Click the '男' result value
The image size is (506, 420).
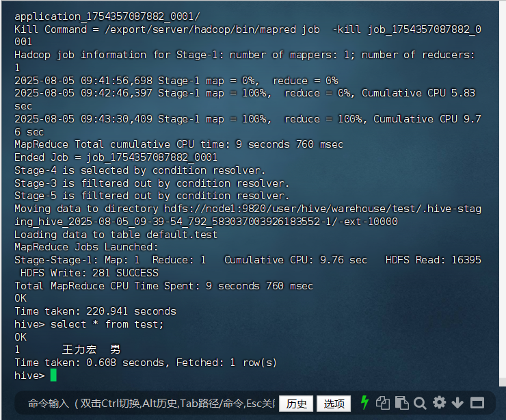(x=115, y=350)
